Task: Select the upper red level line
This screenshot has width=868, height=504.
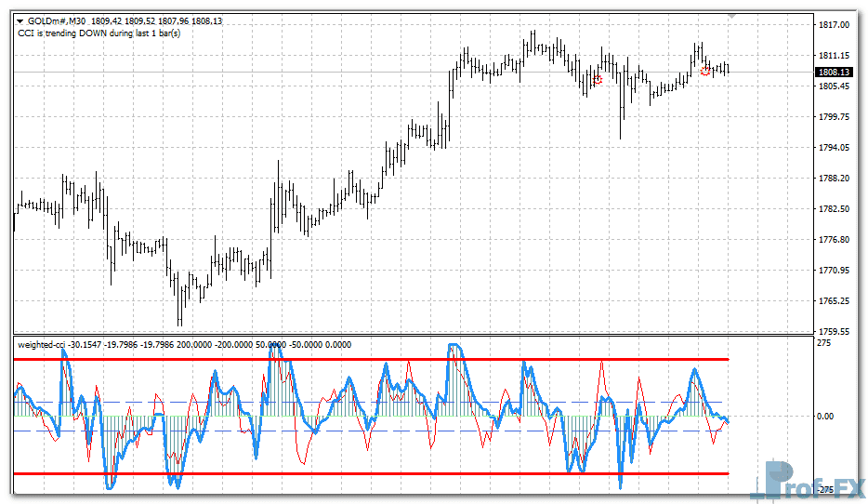Action: pos(372,359)
